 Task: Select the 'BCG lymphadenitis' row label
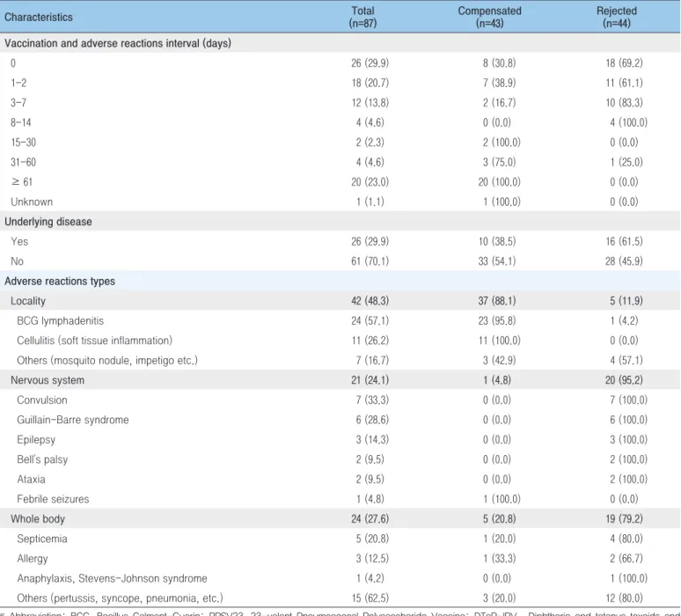coord(61,321)
